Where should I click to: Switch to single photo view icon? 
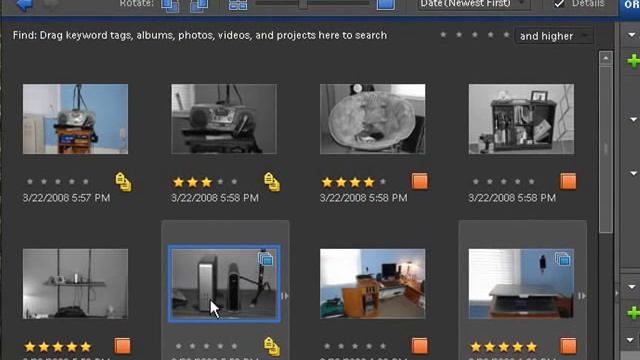click(x=385, y=4)
